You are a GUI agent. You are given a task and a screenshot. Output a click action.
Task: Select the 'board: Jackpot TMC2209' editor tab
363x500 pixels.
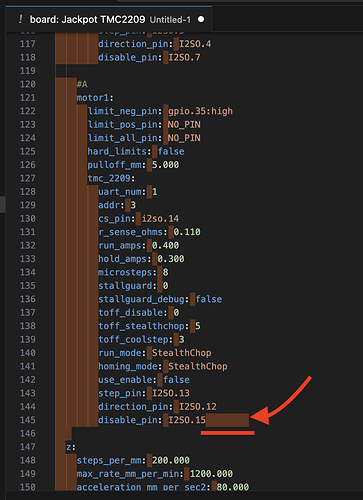tap(108, 20)
